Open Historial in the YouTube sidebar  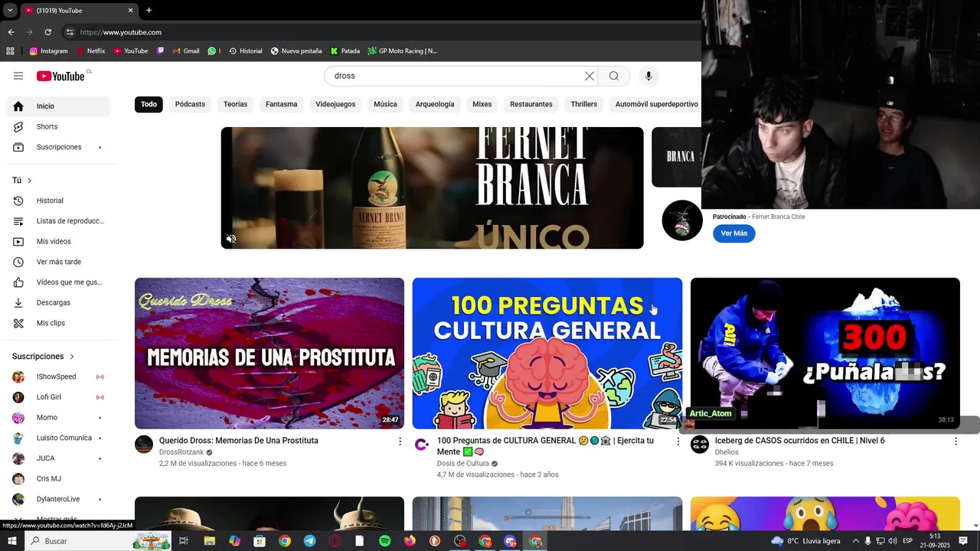coord(58,201)
